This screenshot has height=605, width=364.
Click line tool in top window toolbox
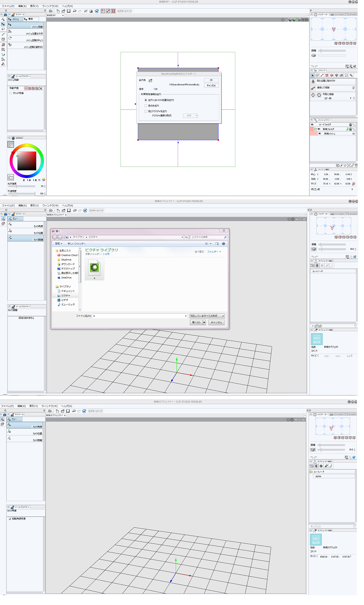coord(3,34)
